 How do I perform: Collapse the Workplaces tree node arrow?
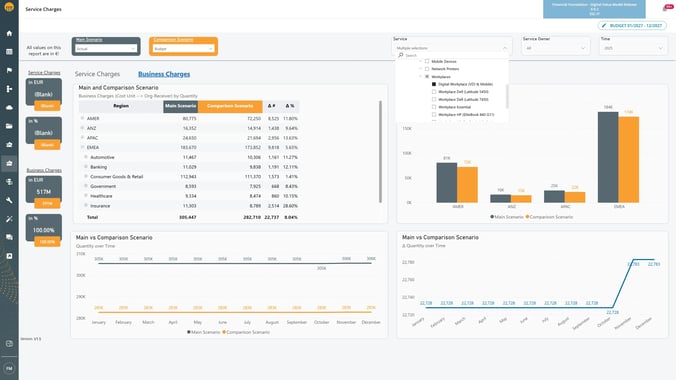[420, 76]
